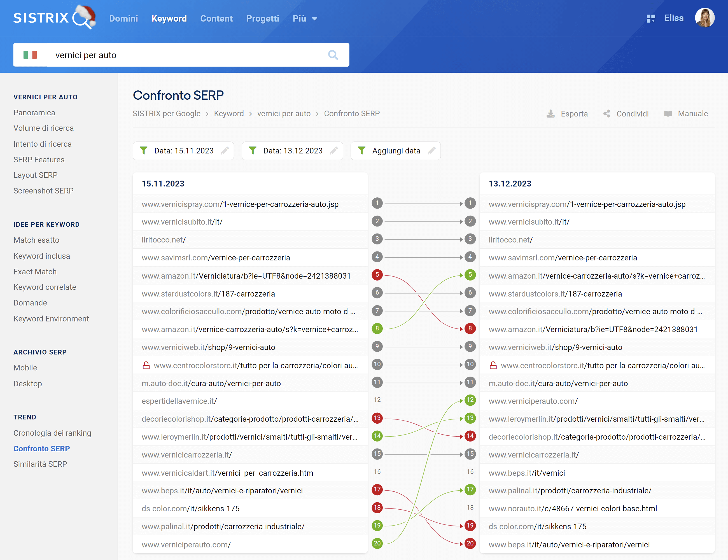The height and width of the screenshot is (560, 728).
Task: Open the Italy flag country selector
Action: (x=30, y=55)
